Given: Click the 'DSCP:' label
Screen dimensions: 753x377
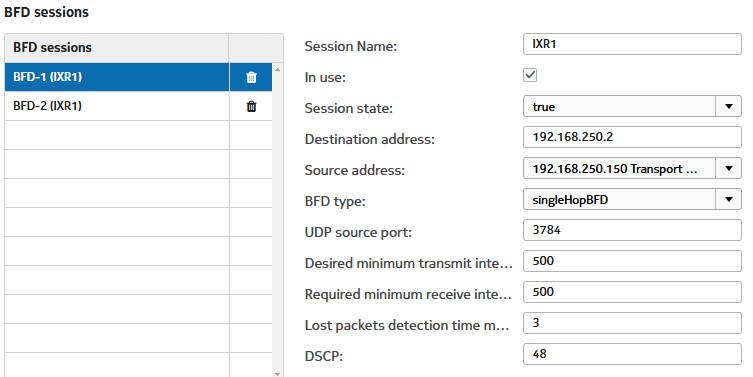Looking at the screenshot, I should [x=324, y=356].
